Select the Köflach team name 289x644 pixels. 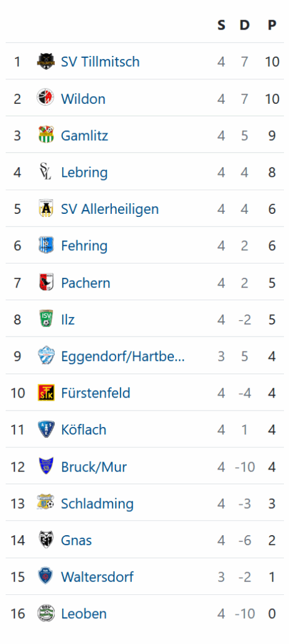pos(84,430)
